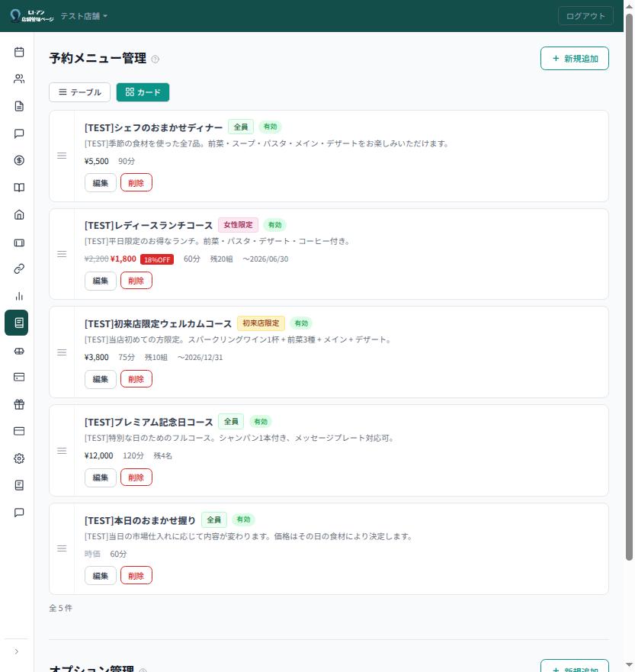
Task: Delete the 本日のおまかせ握り menu
Action: click(x=136, y=576)
